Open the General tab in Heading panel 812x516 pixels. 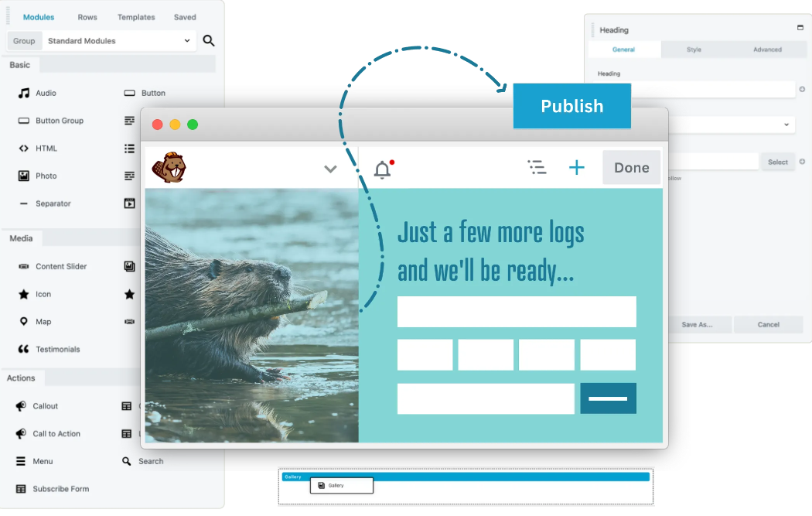[x=623, y=50]
